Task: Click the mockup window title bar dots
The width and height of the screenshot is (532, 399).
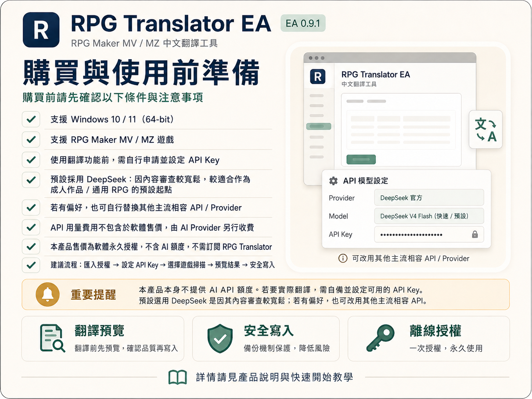Action: pyautogui.click(x=316, y=58)
